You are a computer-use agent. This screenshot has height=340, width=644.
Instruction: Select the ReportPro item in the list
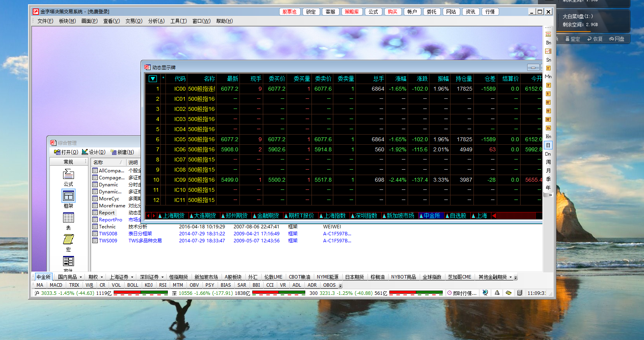pyautogui.click(x=110, y=220)
